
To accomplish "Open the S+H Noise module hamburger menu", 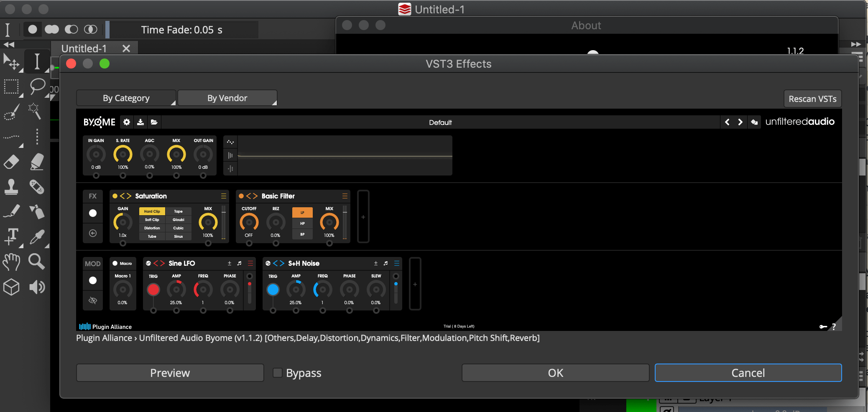I will [x=397, y=263].
